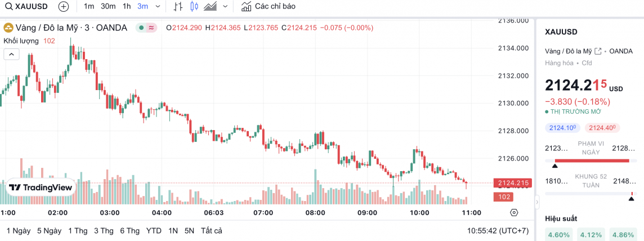Screen dimensions: 644x241
Task: Add a symbol with the plus icon
Action: point(64,7)
